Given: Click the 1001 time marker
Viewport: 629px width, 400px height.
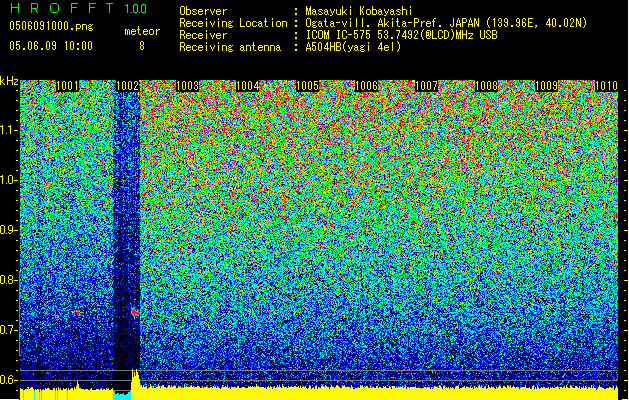Looking at the screenshot, I should point(67,86).
